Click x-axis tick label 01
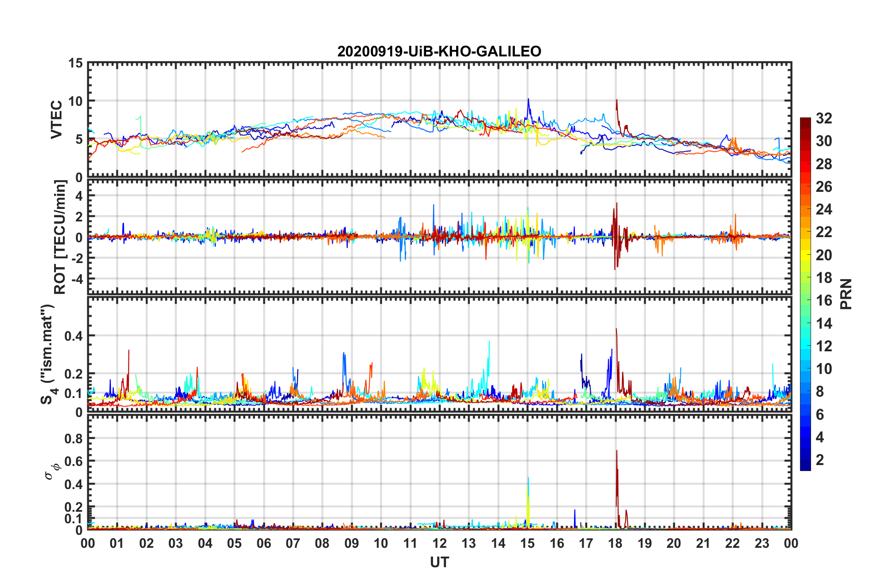879x588 pixels. click(x=117, y=543)
